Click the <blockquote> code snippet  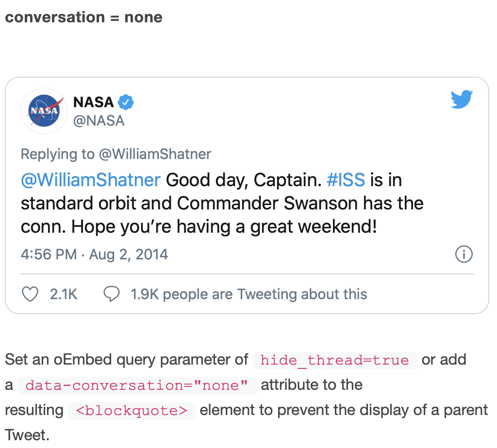tap(132, 411)
